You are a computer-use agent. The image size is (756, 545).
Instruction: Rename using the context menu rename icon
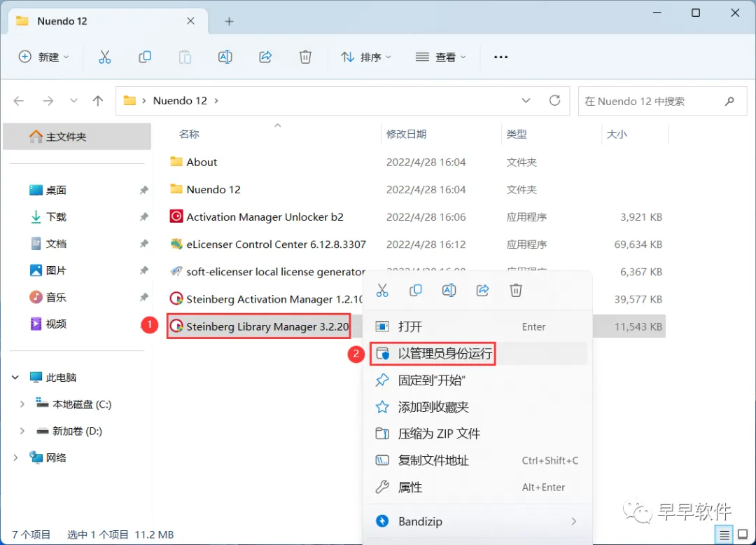pos(449,290)
